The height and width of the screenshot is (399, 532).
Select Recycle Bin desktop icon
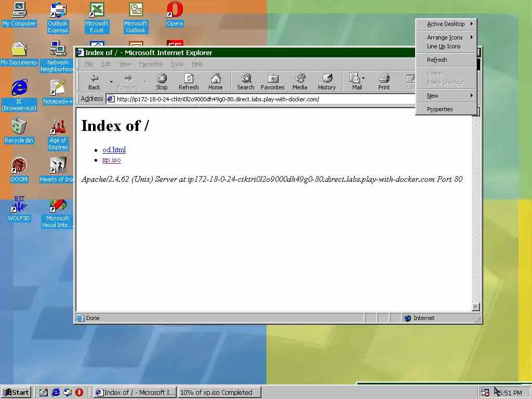(x=19, y=131)
